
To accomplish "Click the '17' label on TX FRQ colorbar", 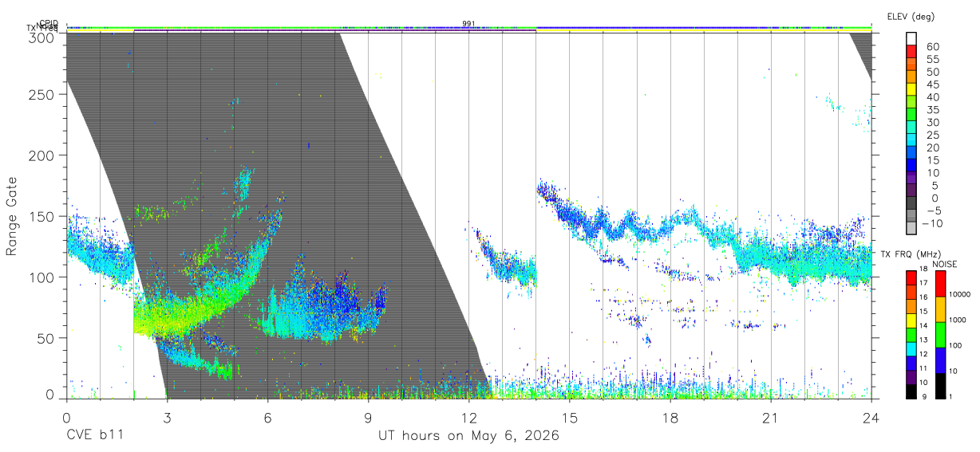I will coord(923,283).
